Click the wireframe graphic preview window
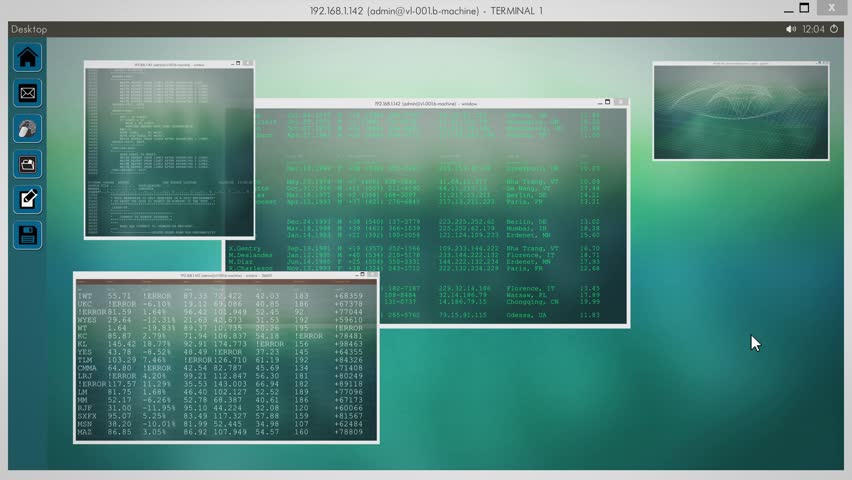Screen dimensions: 852x480 (741, 112)
